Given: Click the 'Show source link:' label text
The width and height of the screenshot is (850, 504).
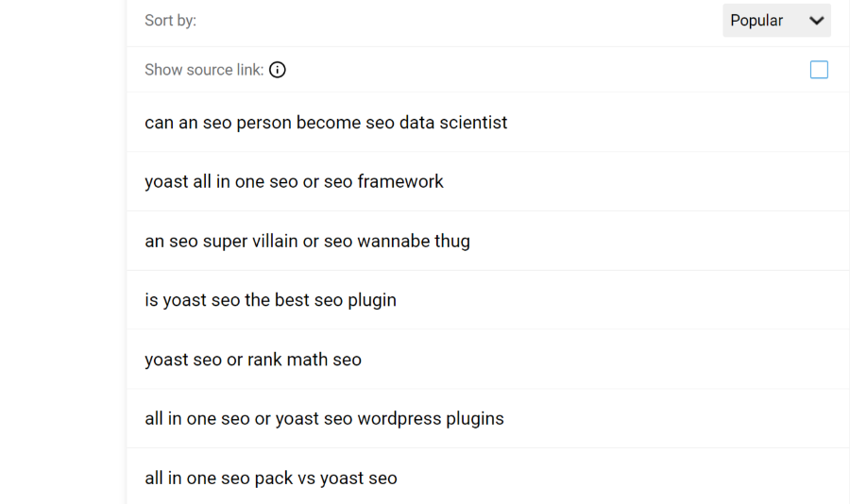Looking at the screenshot, I should click(x=204, y=70).
